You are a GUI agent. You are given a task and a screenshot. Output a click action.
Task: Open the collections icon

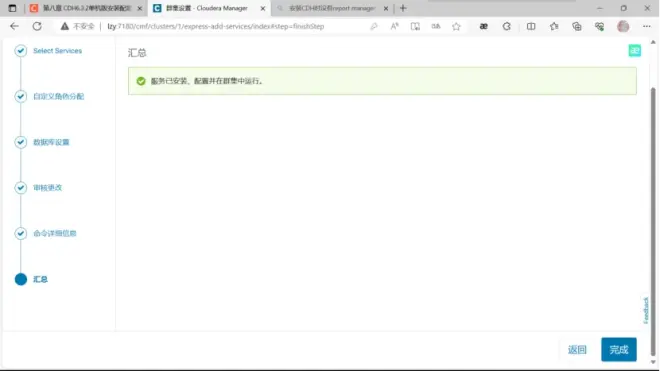(x=577, y=27)
